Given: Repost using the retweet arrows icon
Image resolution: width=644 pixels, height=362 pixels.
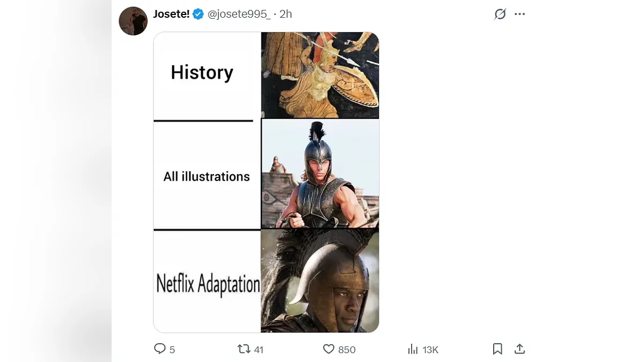Looking at the screenshot, I should (x=244, y=349).
